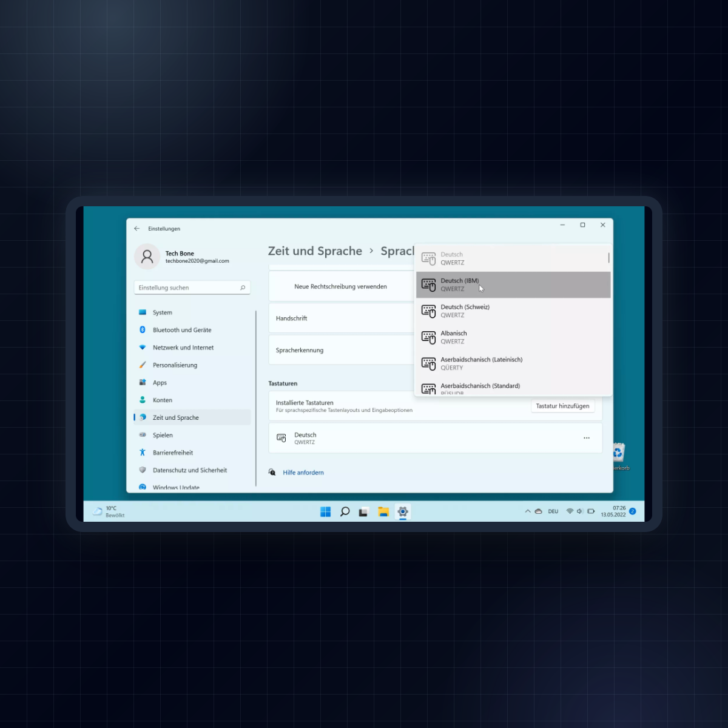Click Zeit und Sprache breadcrumb

[x=315, y=251]
